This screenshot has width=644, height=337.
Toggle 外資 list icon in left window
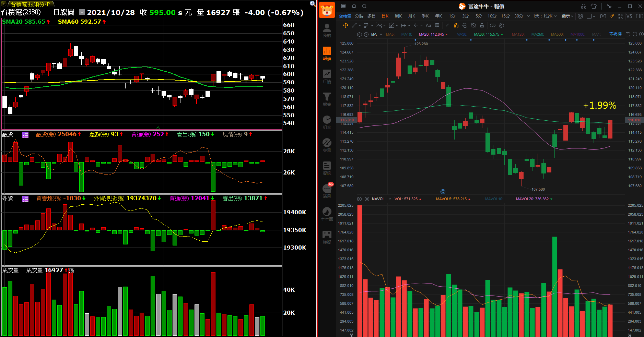25,199
